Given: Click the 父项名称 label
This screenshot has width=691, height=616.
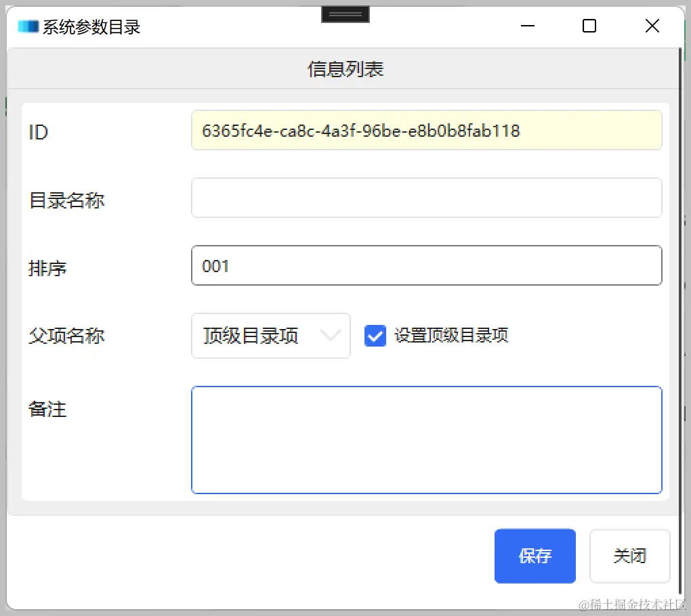Looking at the screenshot, I should coord(66,336).
